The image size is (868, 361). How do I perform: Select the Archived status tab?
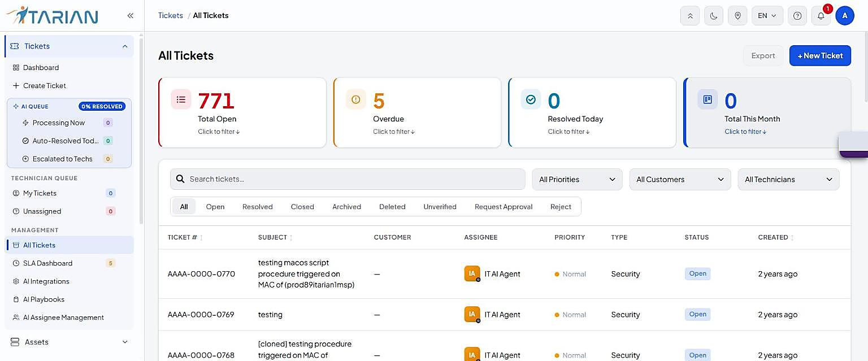pyautogui.click(x=346, y=207)
